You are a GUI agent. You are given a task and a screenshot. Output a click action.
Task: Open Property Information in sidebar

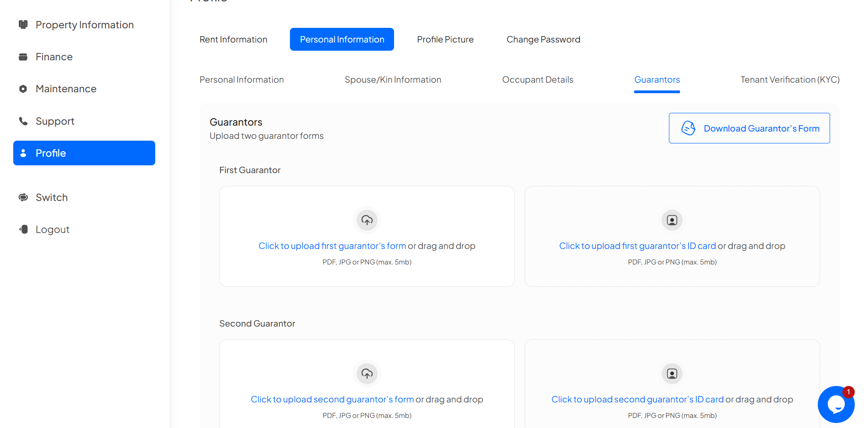(84, 25)
